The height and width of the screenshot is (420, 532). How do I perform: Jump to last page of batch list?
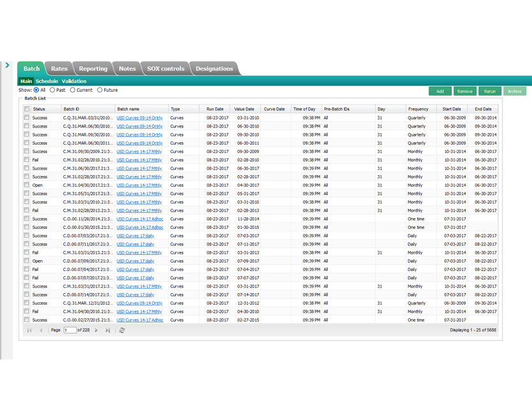point(108,330)
